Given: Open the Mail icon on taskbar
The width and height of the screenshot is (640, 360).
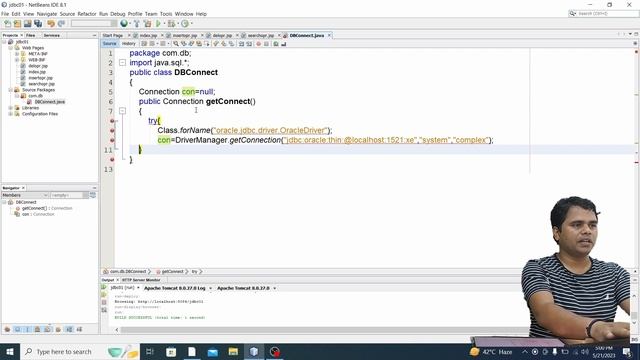Looking at the screenshot, I should (x=213, y=351).
